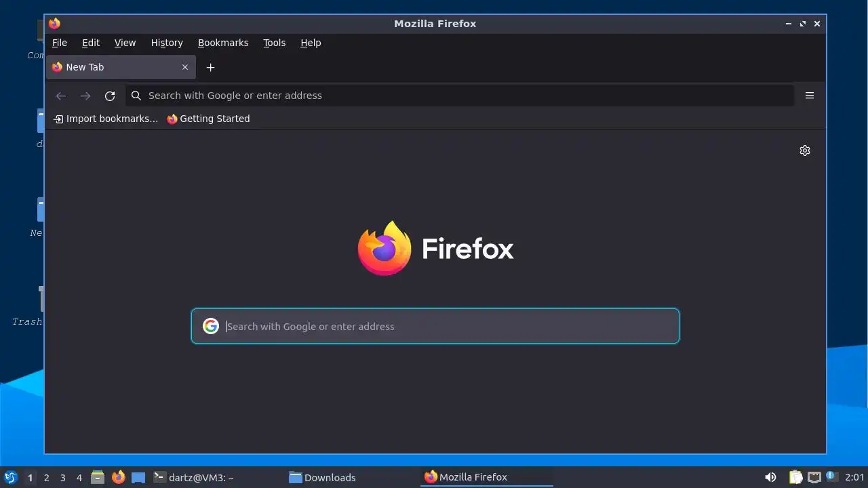Open the History menu
The image size is (868, 488).
pos(167,43)
